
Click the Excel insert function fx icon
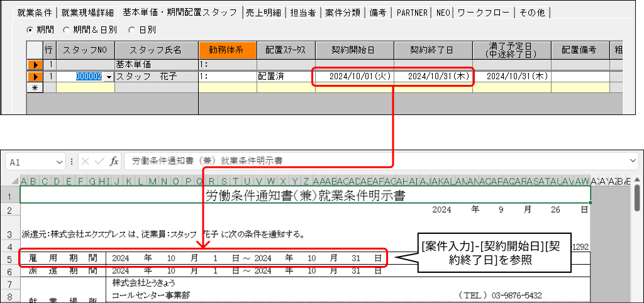pyautogui.click(x=114, y=161)
